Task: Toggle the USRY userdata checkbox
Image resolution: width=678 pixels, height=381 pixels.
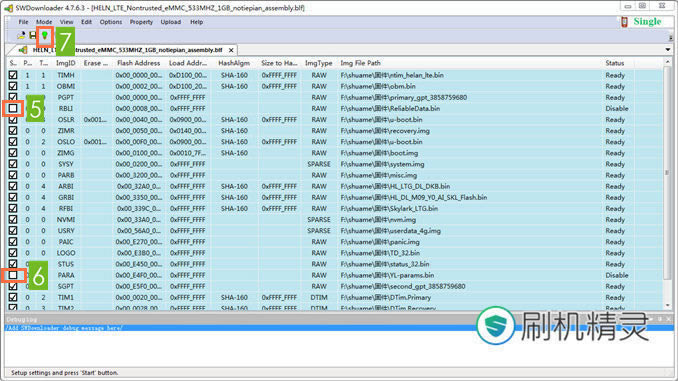Action: [x=13, y=231]
